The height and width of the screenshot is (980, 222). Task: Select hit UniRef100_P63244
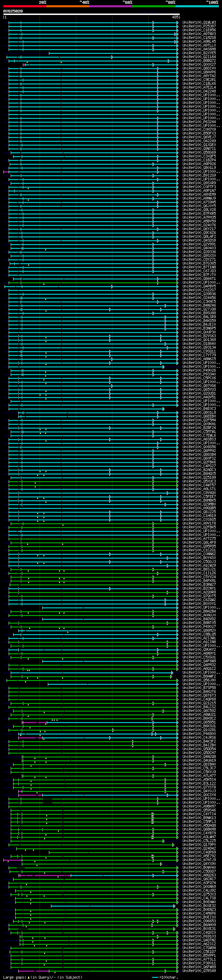(x=199, y=122)
